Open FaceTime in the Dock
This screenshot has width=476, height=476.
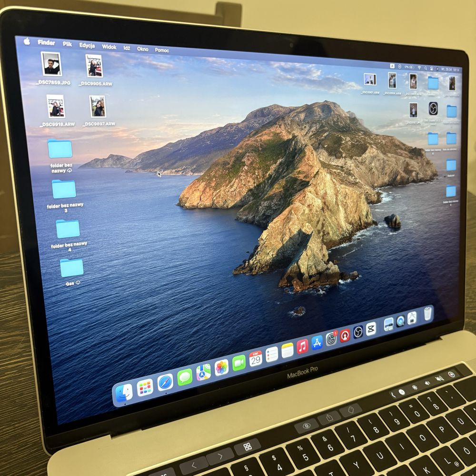point(239,363)
